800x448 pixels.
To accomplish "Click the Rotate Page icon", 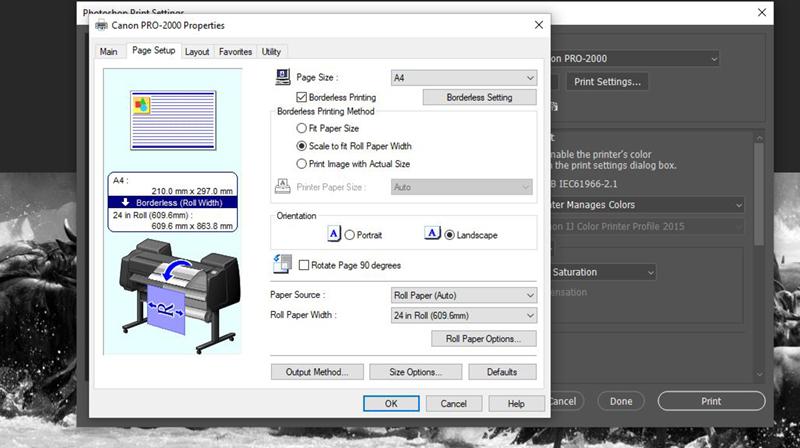I will [282, 264].
